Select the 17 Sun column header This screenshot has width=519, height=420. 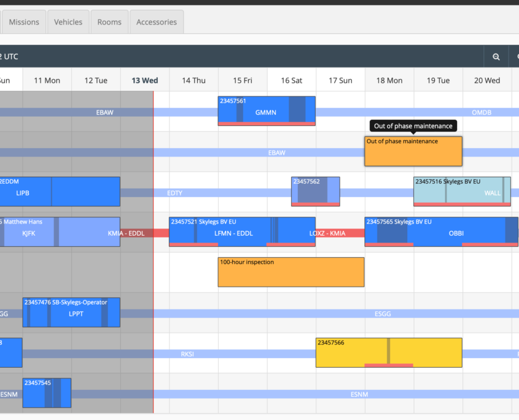(x=340, y=80)
